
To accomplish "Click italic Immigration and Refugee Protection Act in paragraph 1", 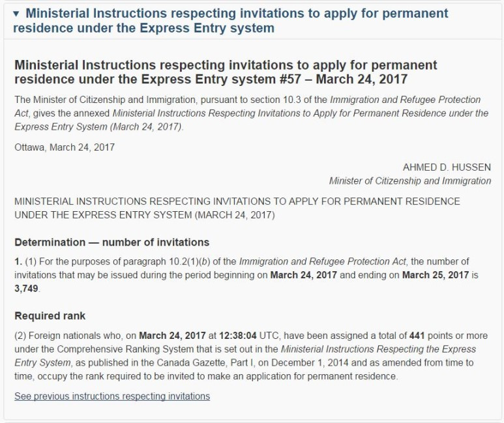I will point(323,261).
